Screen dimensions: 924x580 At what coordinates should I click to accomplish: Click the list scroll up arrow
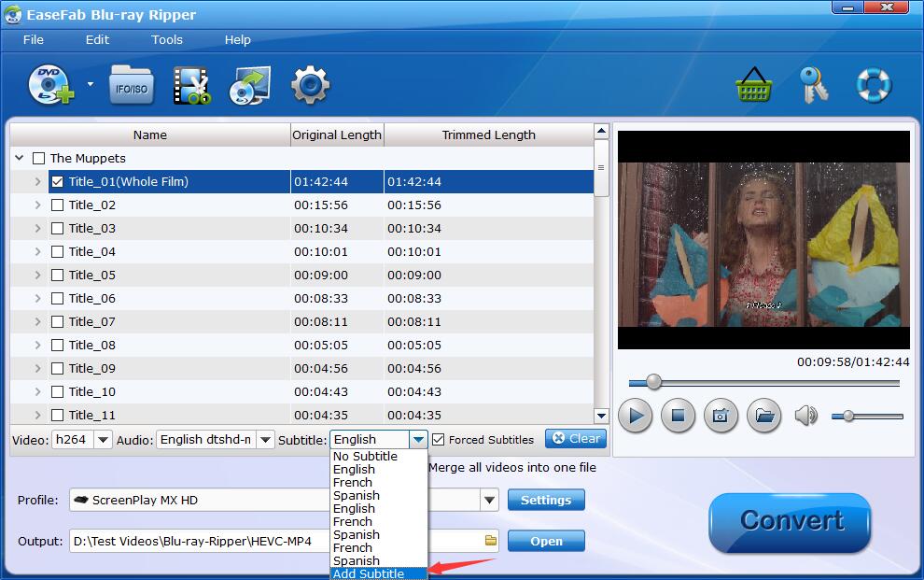click(601, 131)
